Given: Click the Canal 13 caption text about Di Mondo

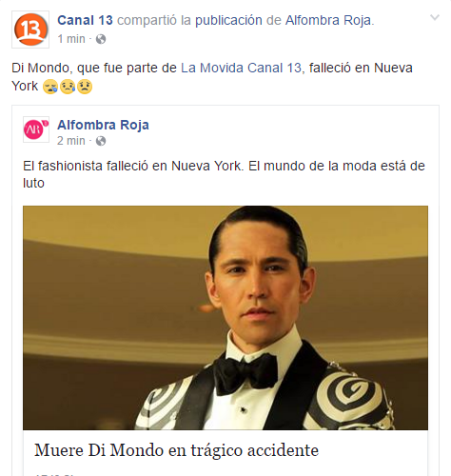Looking at the screenshot, I should 212,77.
